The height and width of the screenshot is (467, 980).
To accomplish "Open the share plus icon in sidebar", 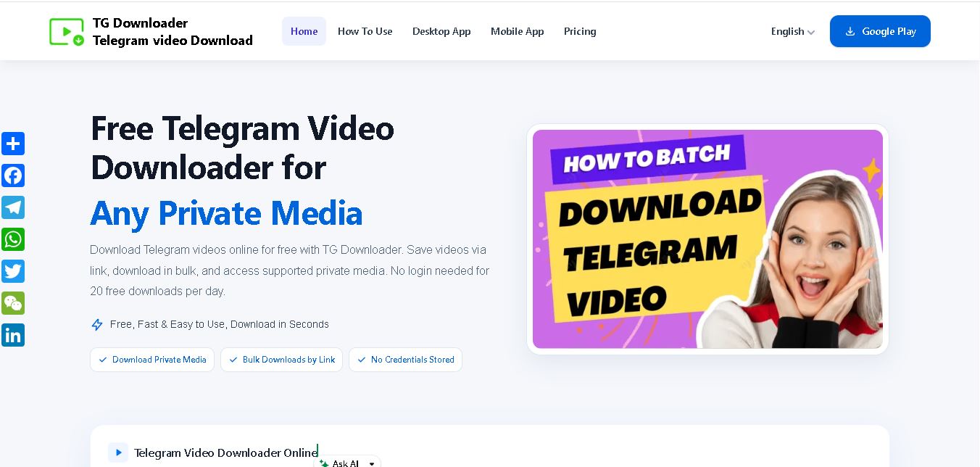I will click(13, 144).
